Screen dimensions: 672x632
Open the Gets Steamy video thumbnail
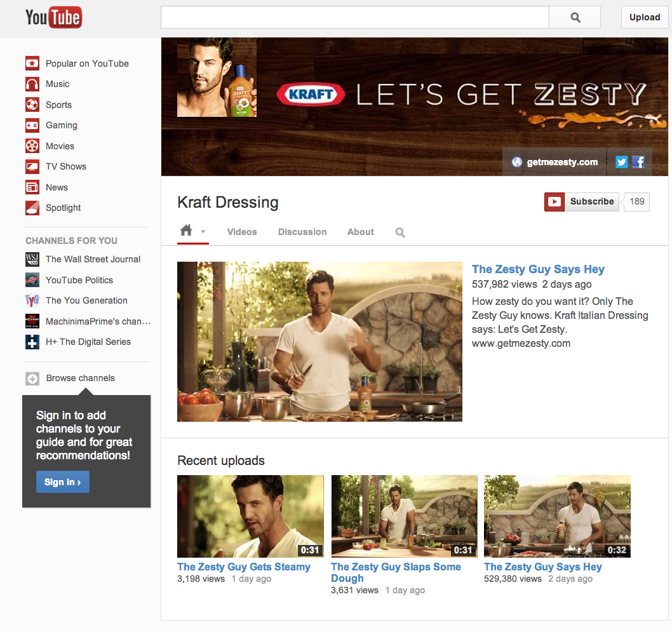(x=251, y=516)
